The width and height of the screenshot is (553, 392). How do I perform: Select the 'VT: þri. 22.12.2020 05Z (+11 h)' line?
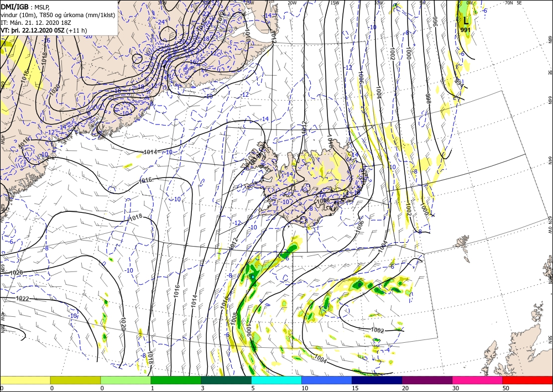pyautogui.click(x=44, y=30)
